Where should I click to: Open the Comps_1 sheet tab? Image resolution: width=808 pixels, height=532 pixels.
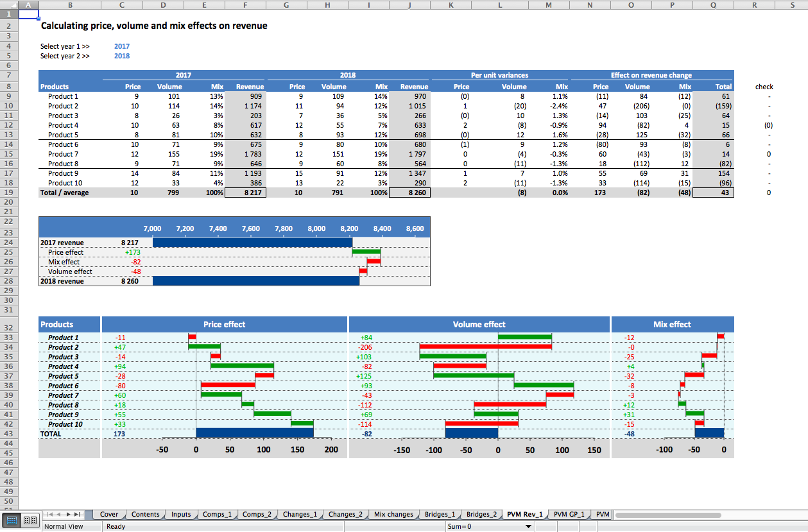(218, 515)
